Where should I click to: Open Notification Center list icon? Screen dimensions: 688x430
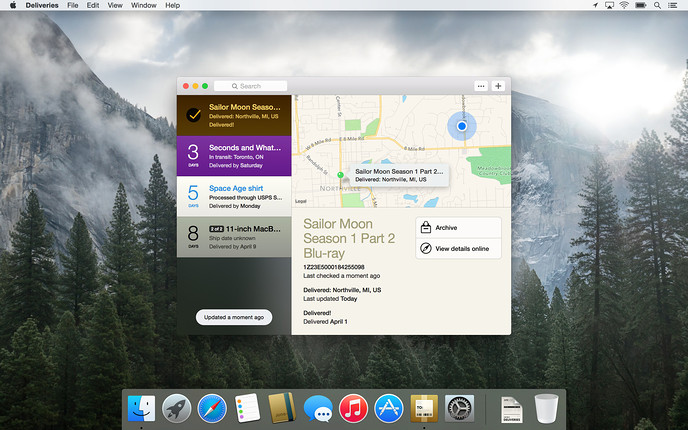click(672, 5)
